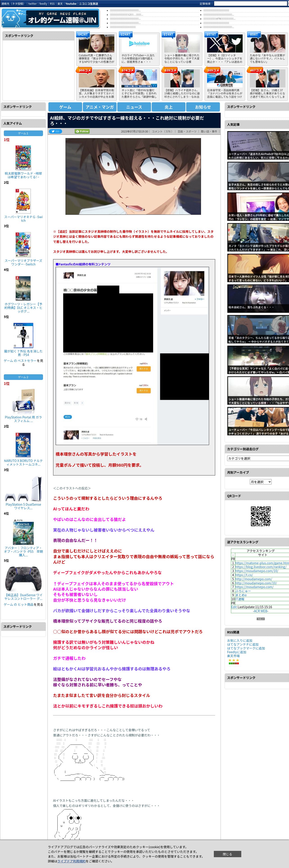Open the Fantasfic screenshot image in article

(132, 356)
